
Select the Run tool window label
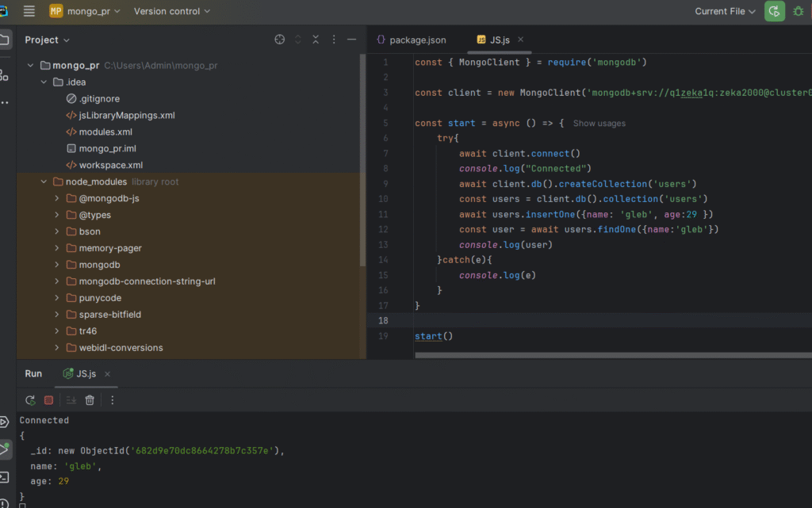(33, 373)
